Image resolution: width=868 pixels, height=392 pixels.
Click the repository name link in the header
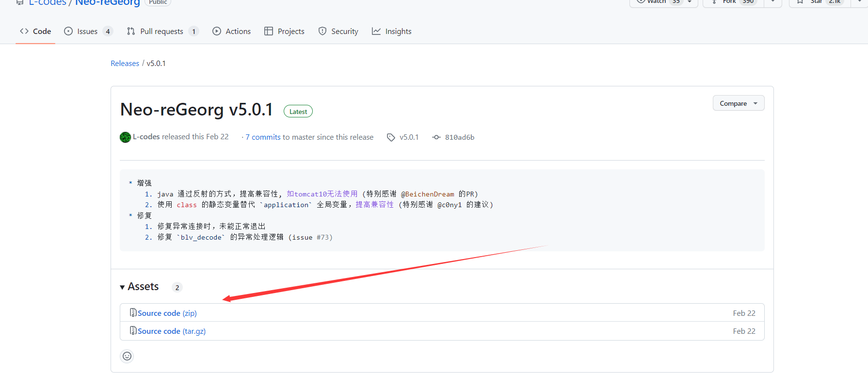point(107,2)
